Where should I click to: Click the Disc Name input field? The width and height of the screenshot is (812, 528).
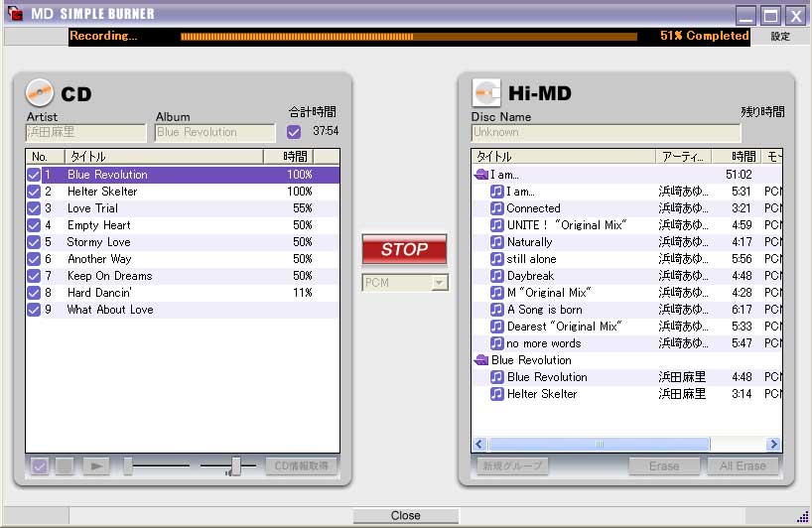[606, 133]
